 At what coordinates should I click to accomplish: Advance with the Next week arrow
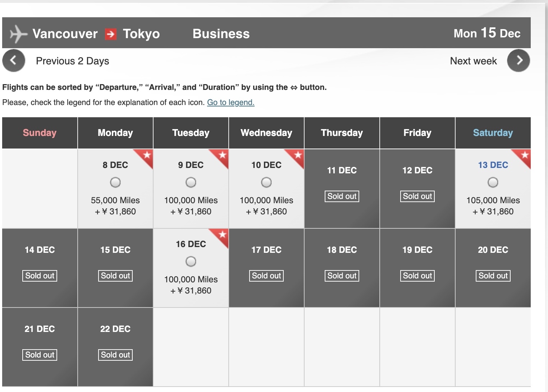(x=518, y=60)
